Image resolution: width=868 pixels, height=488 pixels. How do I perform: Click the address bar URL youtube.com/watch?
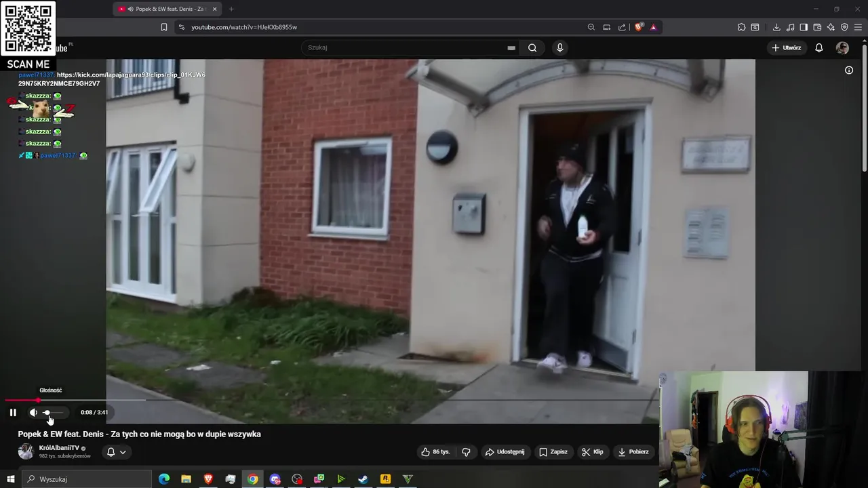pyautogui.click(x=244, y=27)
